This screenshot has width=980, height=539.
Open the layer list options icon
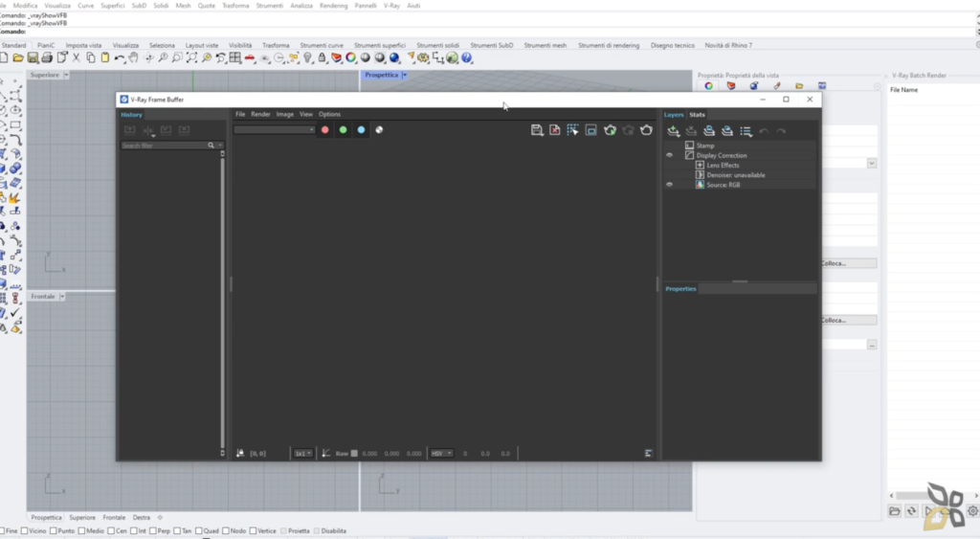point(746,131)
